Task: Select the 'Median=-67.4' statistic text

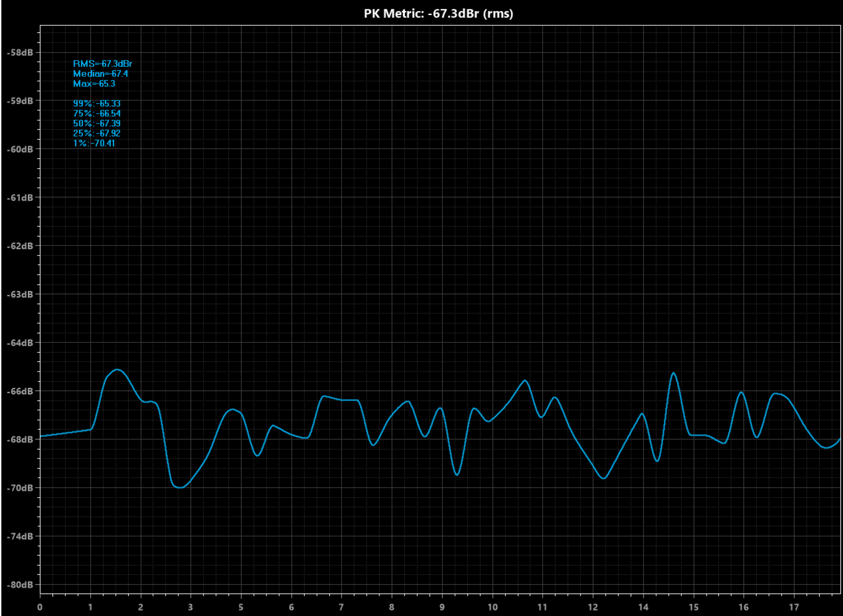Action: click(100, 73)
